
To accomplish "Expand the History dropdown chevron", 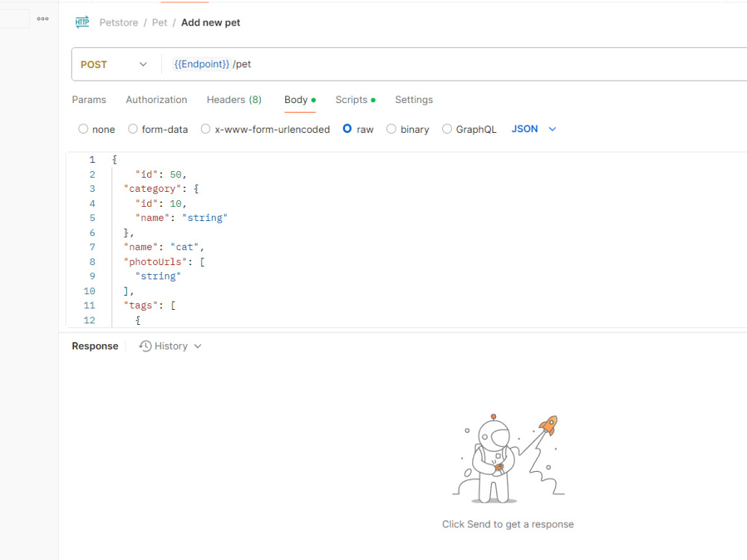I will click(198, 346).
